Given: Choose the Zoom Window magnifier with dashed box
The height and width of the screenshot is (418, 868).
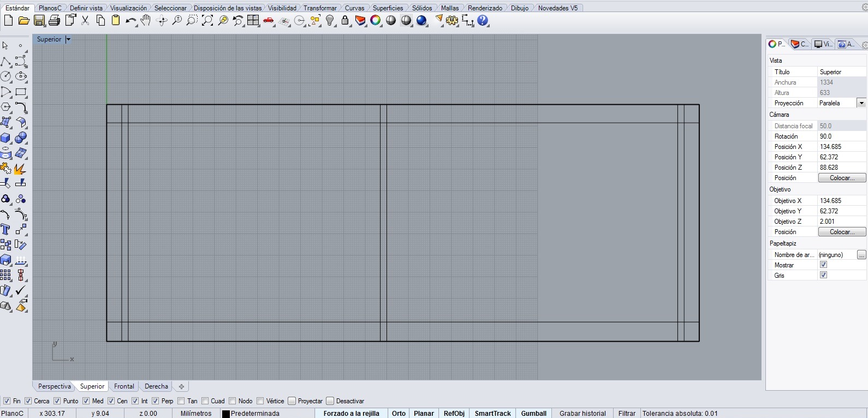Looking at the screenshot, I should (192, 21).
